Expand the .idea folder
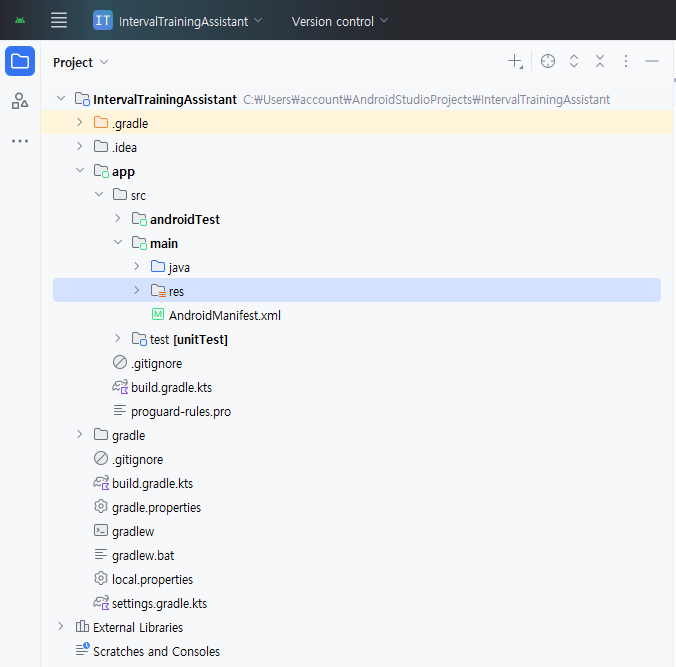 click(79, 147)
